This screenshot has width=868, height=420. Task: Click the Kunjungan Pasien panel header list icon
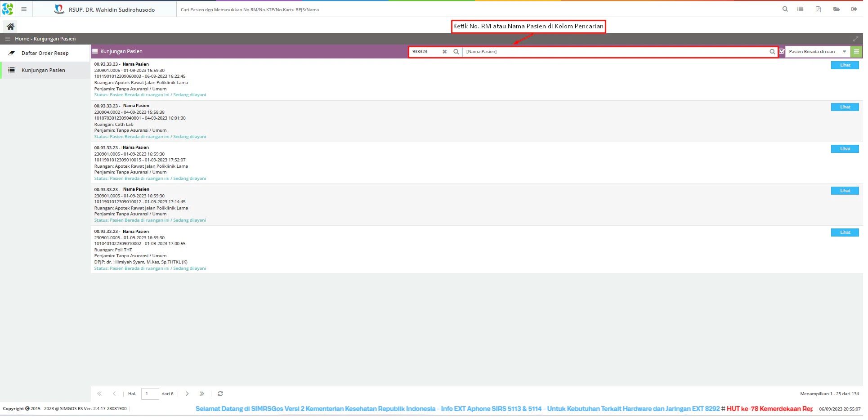point(95,52)
